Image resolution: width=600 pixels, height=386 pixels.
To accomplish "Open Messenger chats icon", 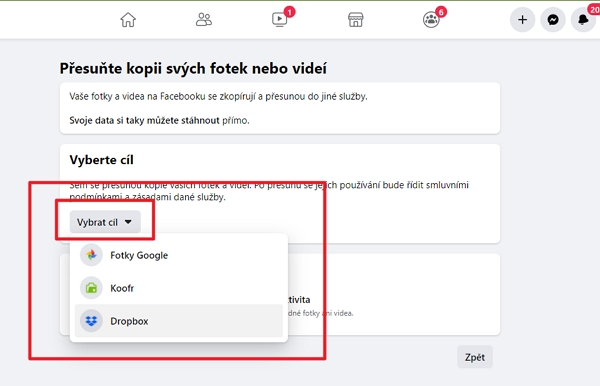I will click(553, 20).
